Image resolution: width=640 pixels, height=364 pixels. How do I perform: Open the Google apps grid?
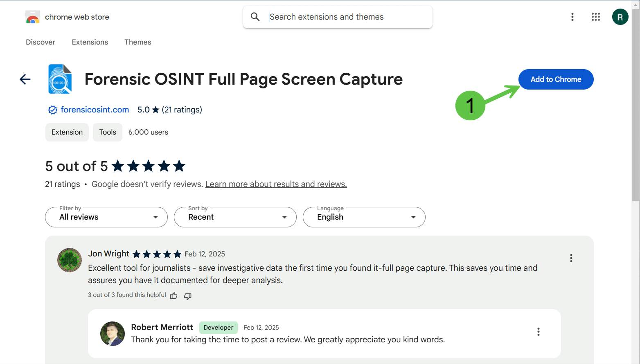596,17
